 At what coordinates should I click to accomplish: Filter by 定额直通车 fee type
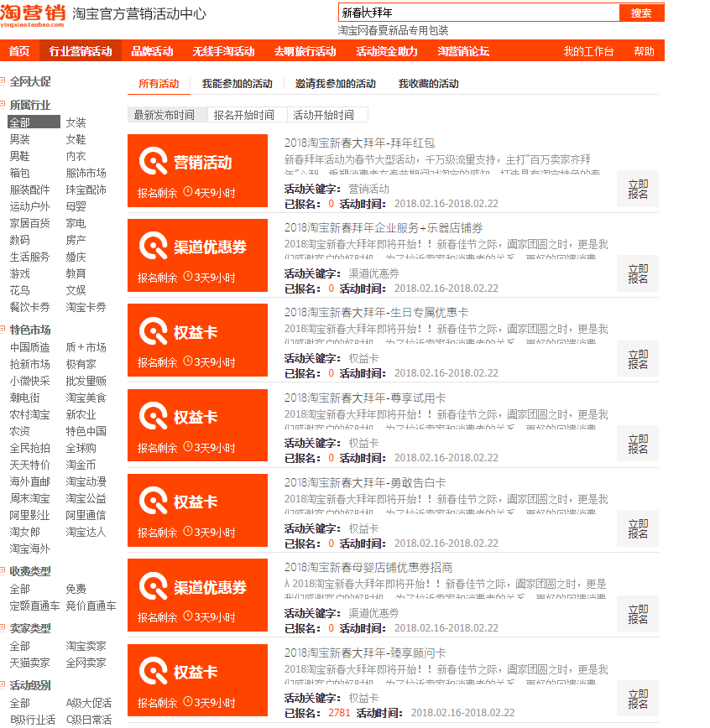[35, 606]
